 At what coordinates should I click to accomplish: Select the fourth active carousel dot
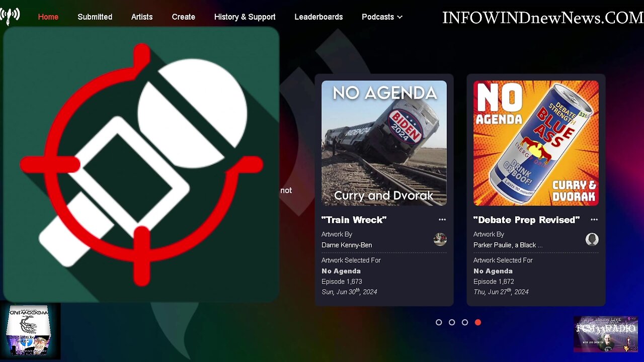tap(478, 322)
